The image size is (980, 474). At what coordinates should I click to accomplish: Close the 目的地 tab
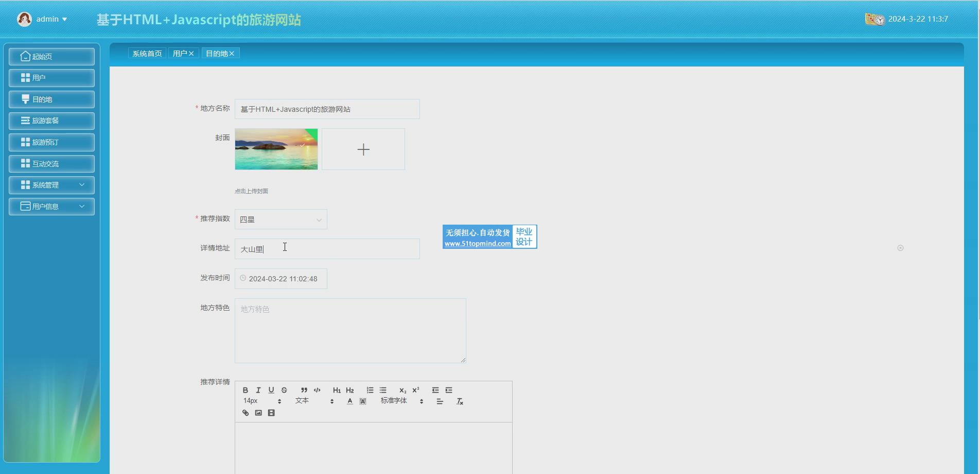[x=232, y=54]
